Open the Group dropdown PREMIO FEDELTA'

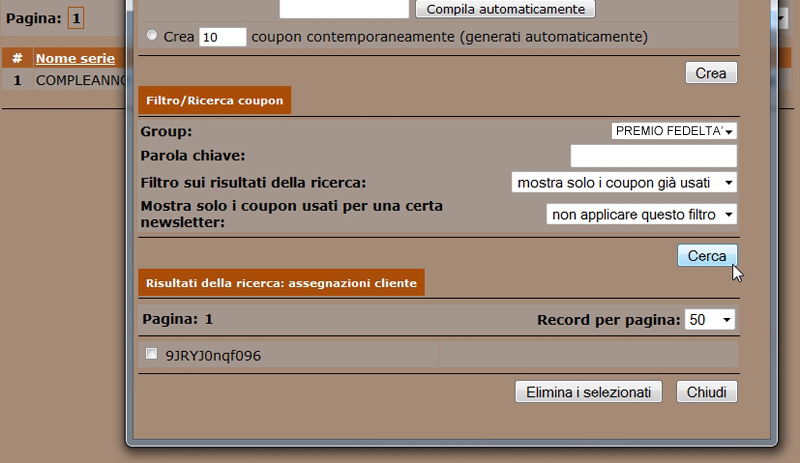click(x=674, y=131)
